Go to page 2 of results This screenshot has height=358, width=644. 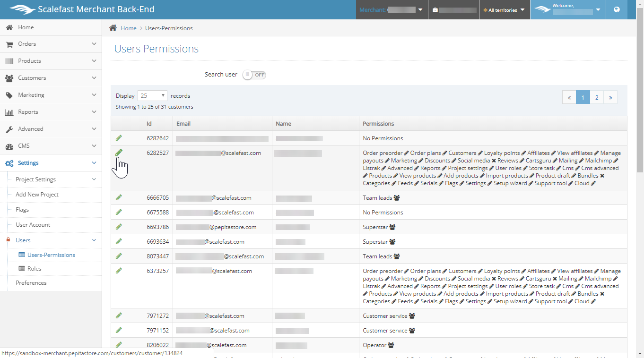[x=597, y=97]
